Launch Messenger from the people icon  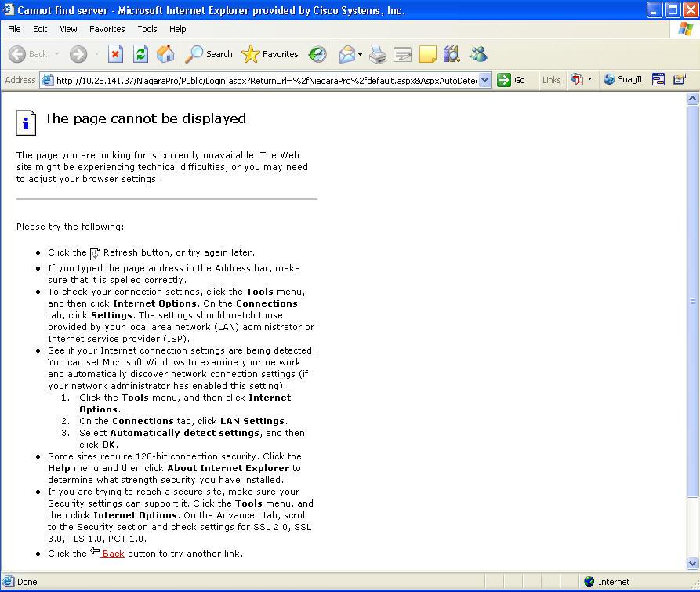pyautogui.click(x=478, y=54)
